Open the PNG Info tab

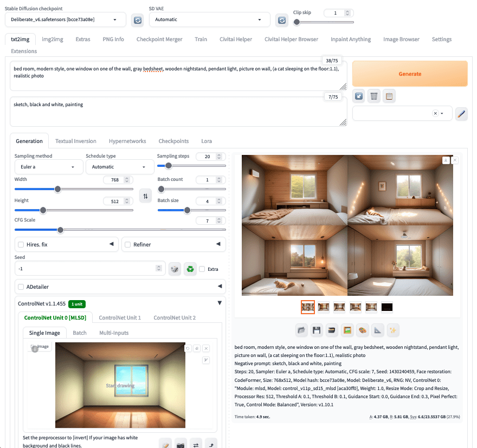113,39
